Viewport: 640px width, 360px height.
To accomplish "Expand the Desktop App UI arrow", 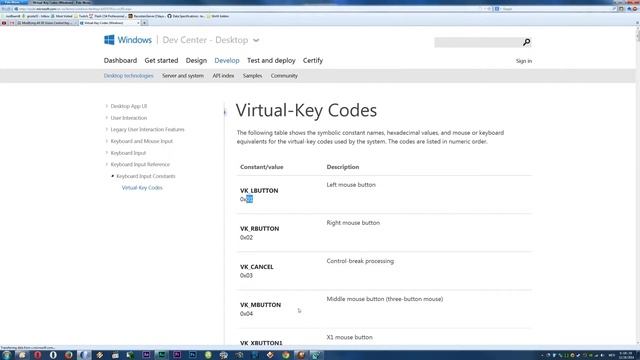I will coord(107,106).
